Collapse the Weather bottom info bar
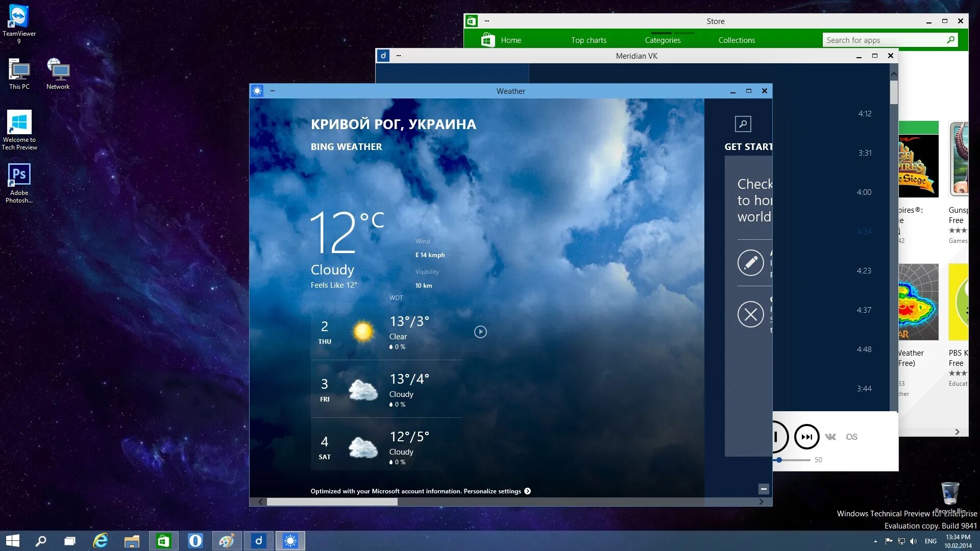This screenshot has width=980, height=551. (764, 489)
